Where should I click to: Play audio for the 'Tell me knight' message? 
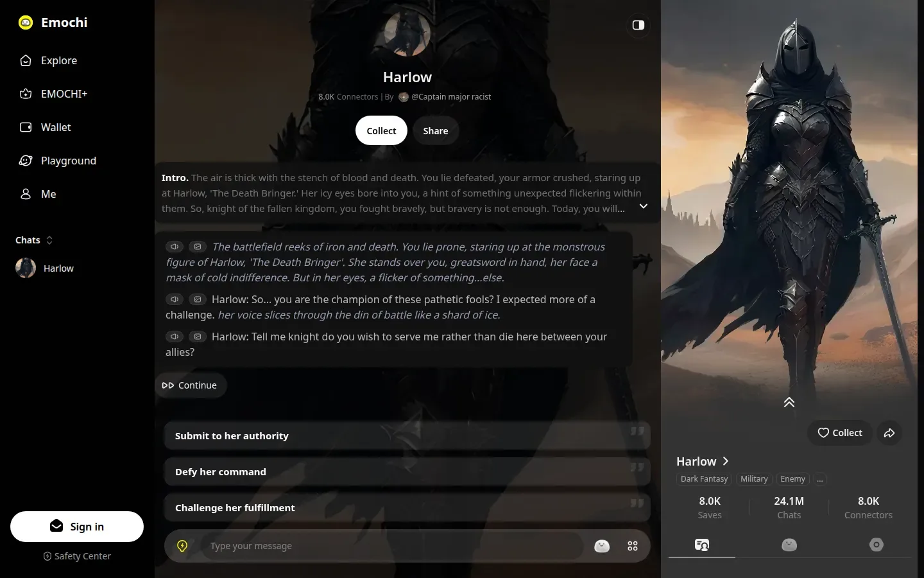(175, 337)
